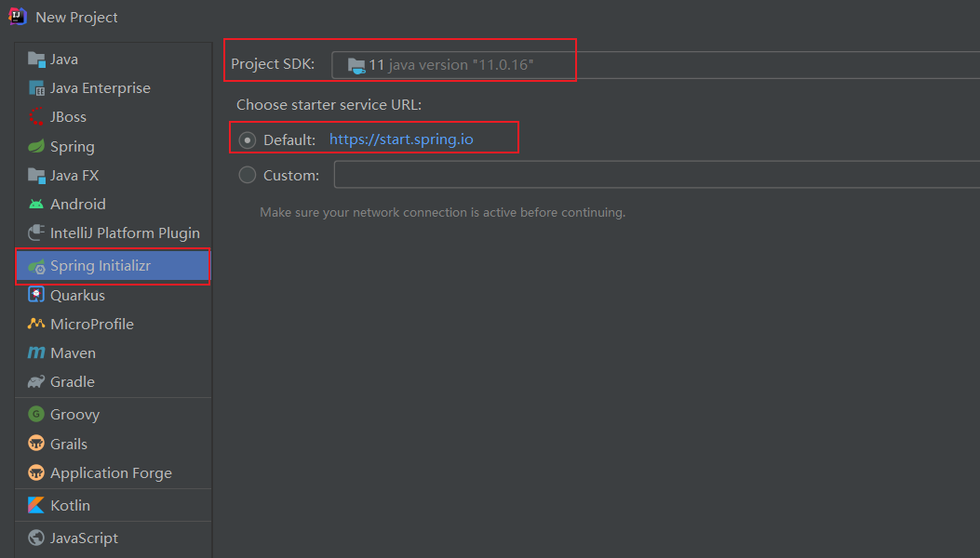The width and height of the screenshot is (980, 558).
Task: Choose Spring Initializr label
Action: pos(100,266)
